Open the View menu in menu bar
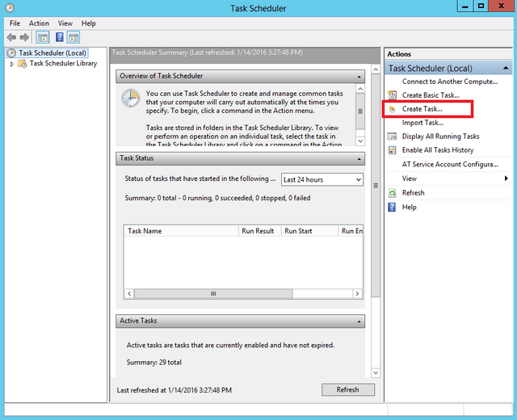517x420 pixels. click(x=65, y=23)
